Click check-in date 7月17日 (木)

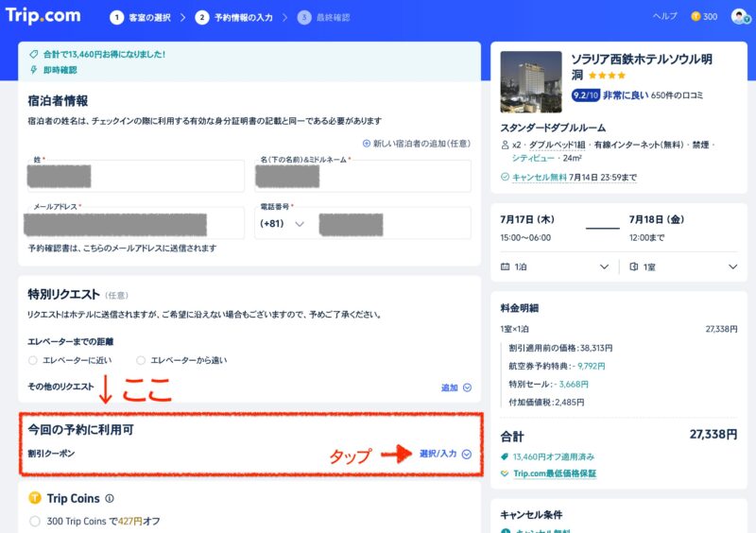click(527, 219)
